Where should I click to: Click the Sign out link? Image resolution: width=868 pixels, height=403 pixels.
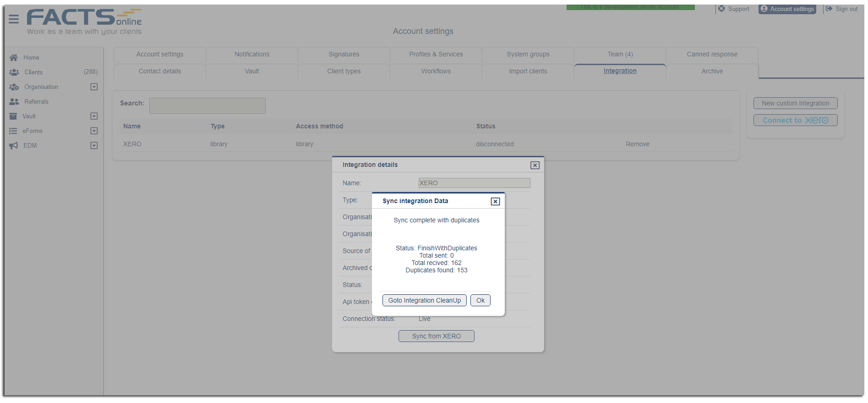click(x=846, y=9)
